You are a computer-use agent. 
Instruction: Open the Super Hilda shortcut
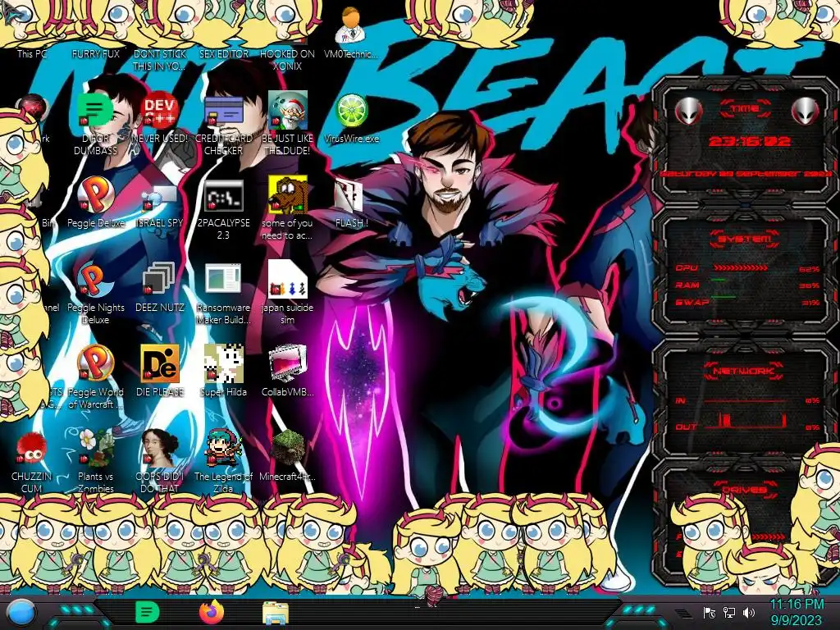tap(223, 372)
